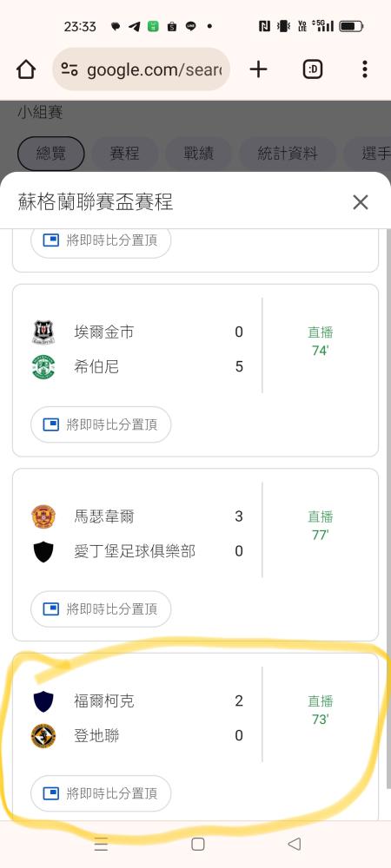
Task: Tap site info icon in address bar
Action: click(70, 69)
